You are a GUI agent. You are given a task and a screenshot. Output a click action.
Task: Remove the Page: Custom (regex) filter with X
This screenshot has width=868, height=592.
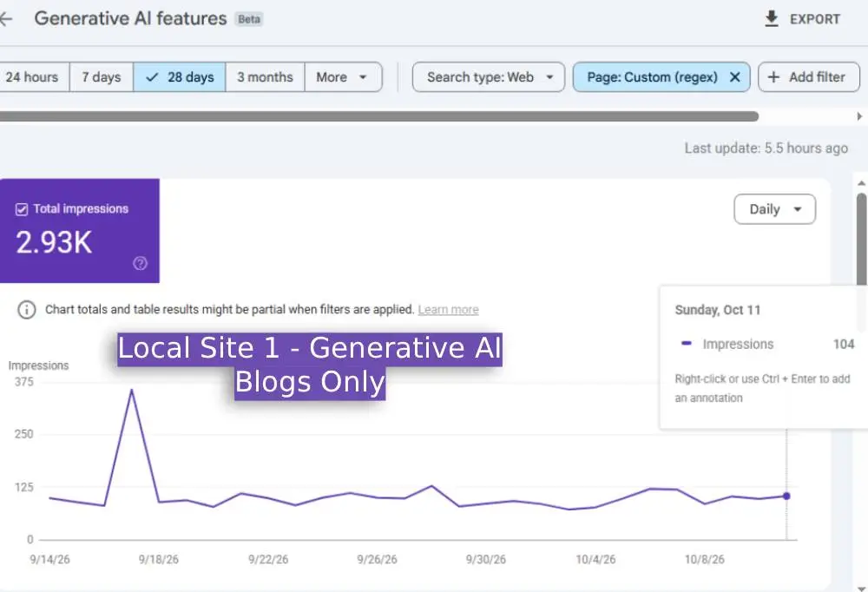click(734, 77)
